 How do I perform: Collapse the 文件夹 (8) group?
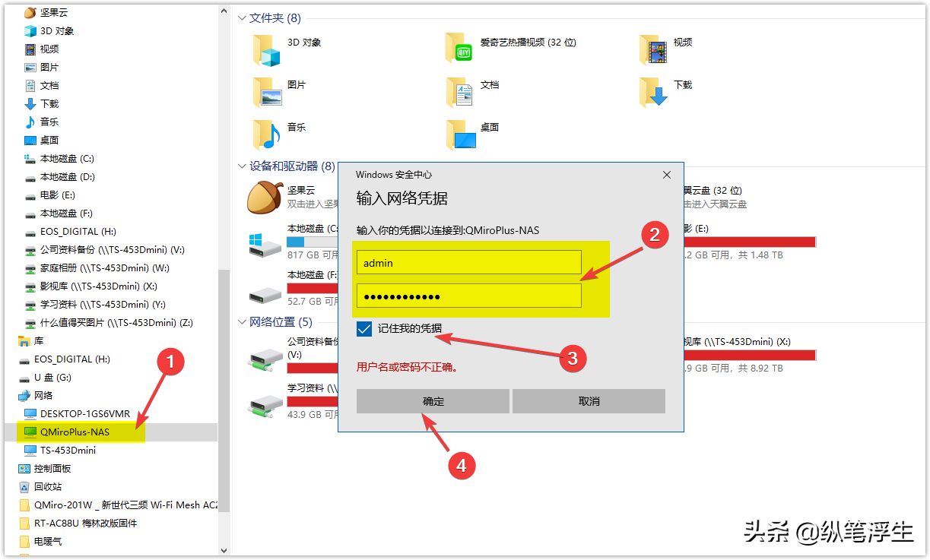coord(243,17)
